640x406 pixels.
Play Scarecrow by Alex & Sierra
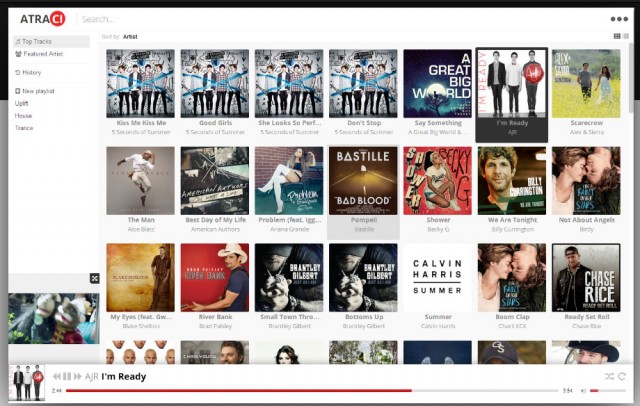pos(586,84)
